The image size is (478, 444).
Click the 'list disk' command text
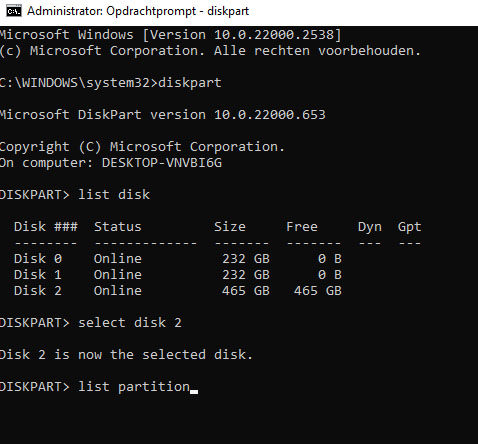click(114, 195)
